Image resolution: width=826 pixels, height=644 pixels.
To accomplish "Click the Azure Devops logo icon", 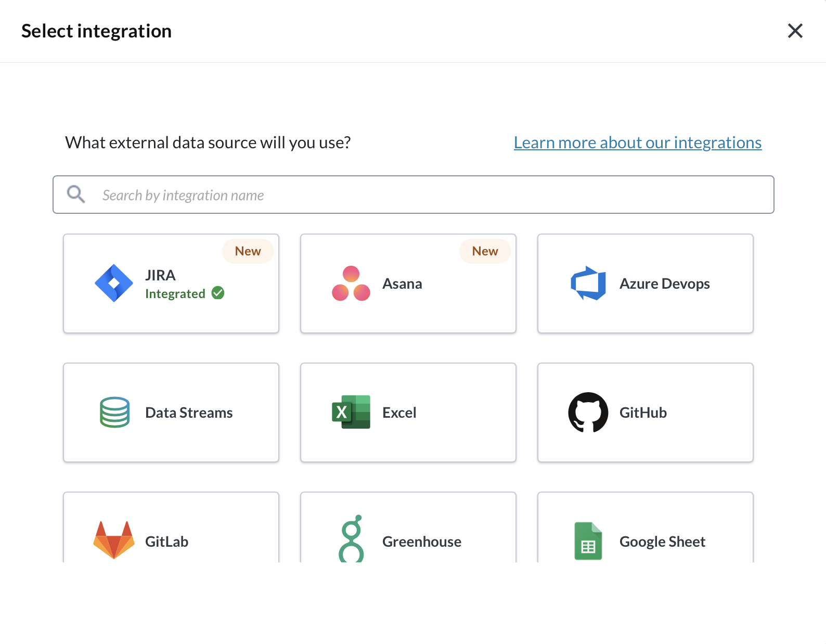I will [588, 283].
